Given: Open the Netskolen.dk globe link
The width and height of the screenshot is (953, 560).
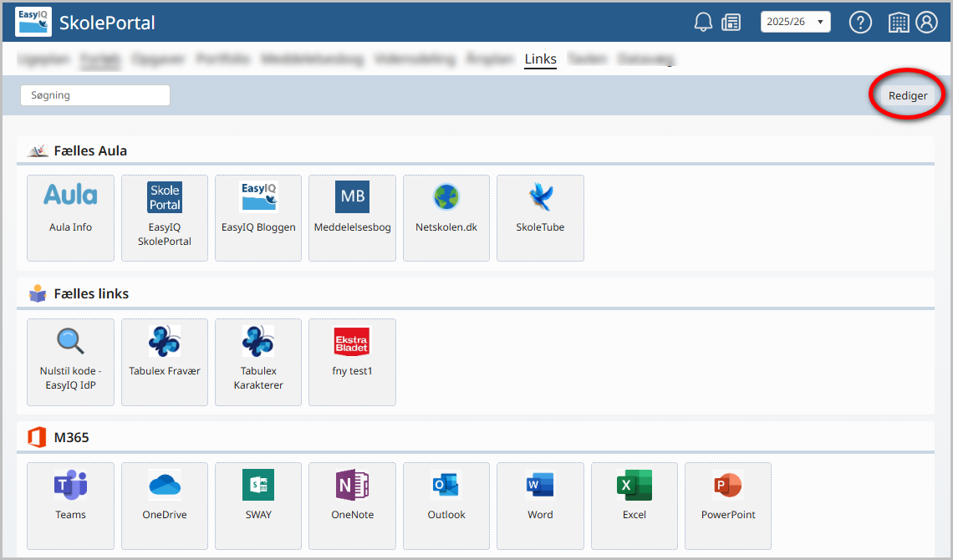Looking at the screenshot, I should pos(446,218).
